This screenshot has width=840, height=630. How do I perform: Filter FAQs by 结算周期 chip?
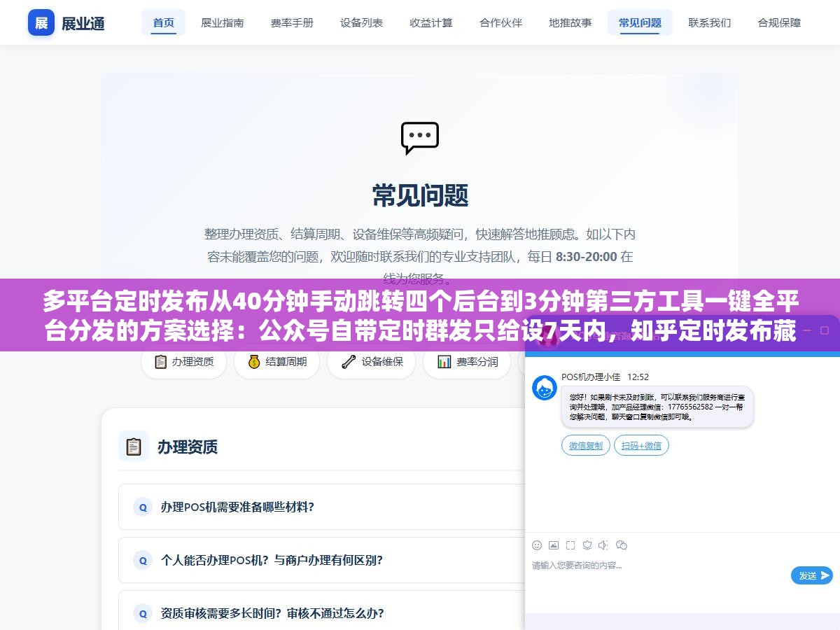point(277,362)
